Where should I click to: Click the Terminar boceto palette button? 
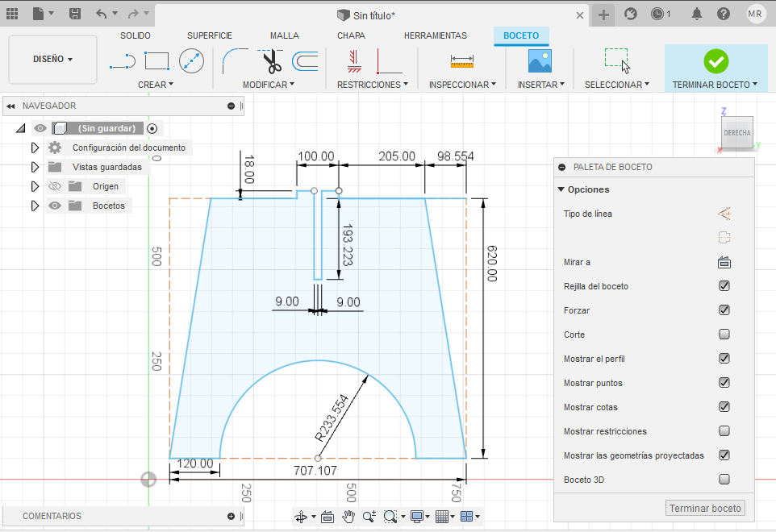coord(705,509)
